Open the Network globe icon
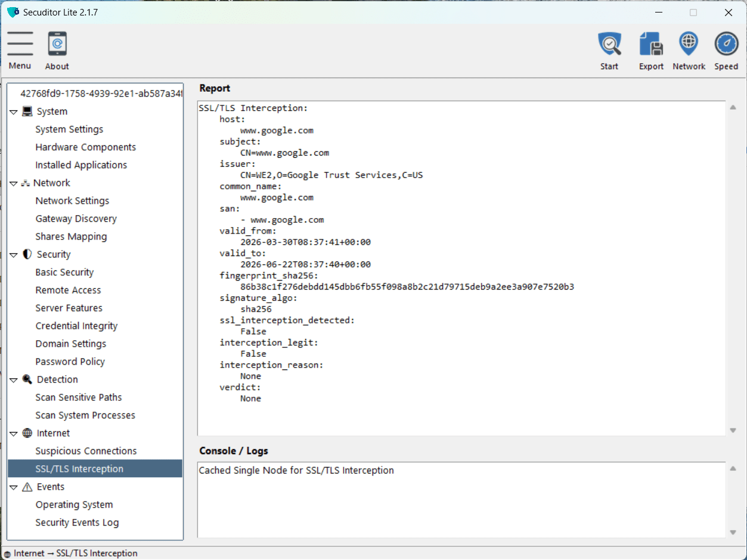The height and width of the screenshot is (560, 747). pyautogui.click(x=689, y=43)
